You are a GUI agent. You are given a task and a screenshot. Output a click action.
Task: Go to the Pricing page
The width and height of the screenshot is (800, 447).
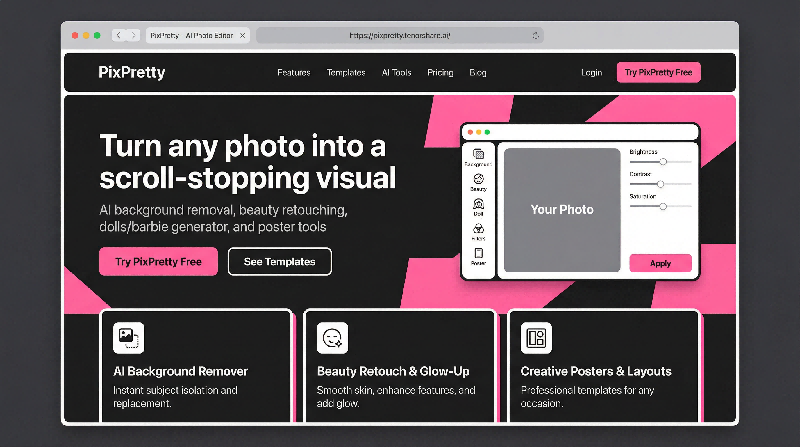pos(440,72)
